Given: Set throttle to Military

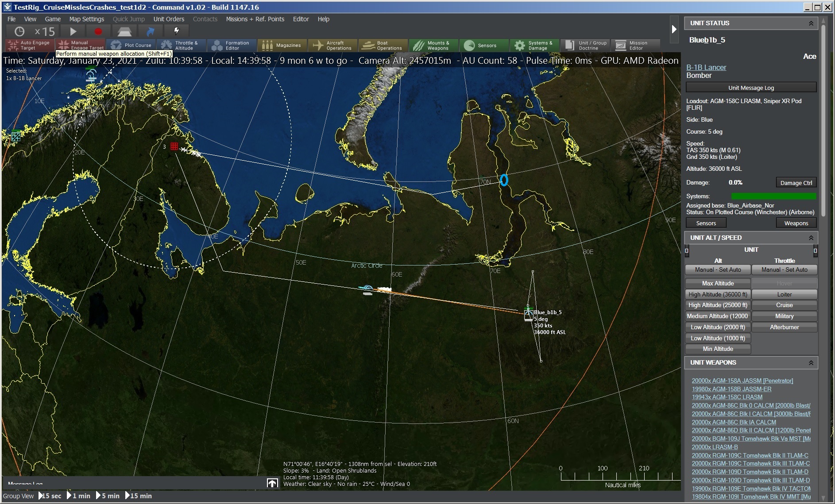Looking at the screenshot, I should click(x=784, y=316).
